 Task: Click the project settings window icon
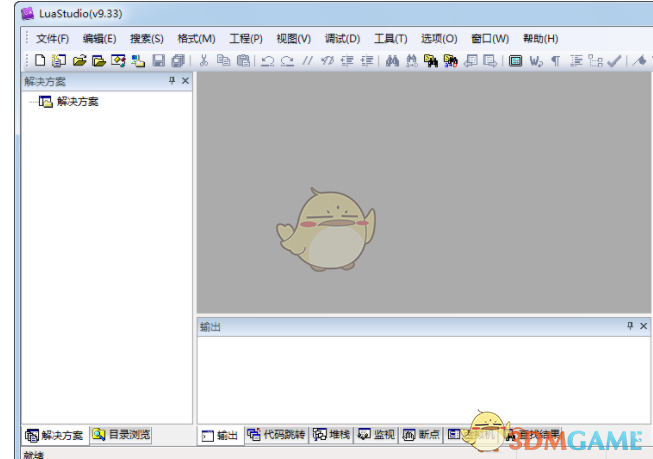(x=118, y=61)
